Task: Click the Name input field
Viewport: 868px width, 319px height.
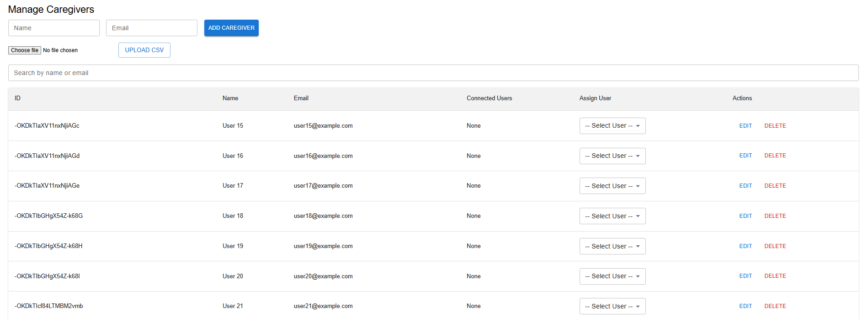Action: coord(53,28)
